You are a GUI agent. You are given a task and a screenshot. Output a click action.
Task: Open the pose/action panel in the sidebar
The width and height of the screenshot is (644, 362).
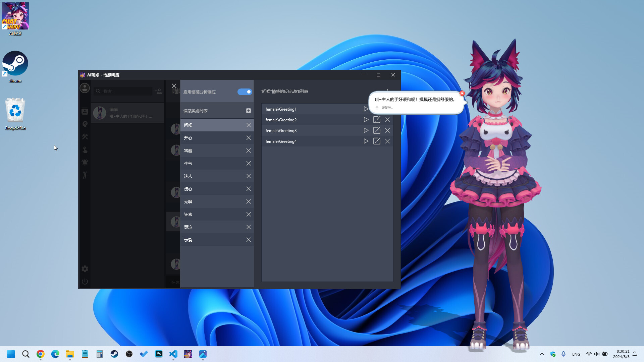coord(85,174)
